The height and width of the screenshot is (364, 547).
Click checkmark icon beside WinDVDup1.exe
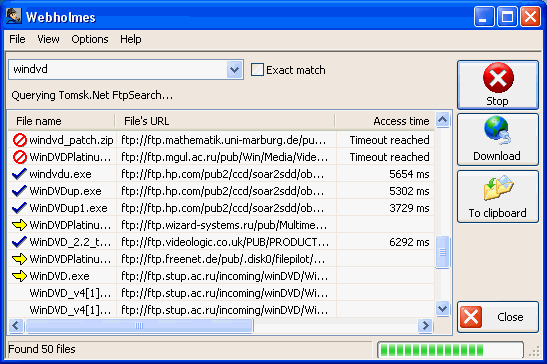[19, 208]
